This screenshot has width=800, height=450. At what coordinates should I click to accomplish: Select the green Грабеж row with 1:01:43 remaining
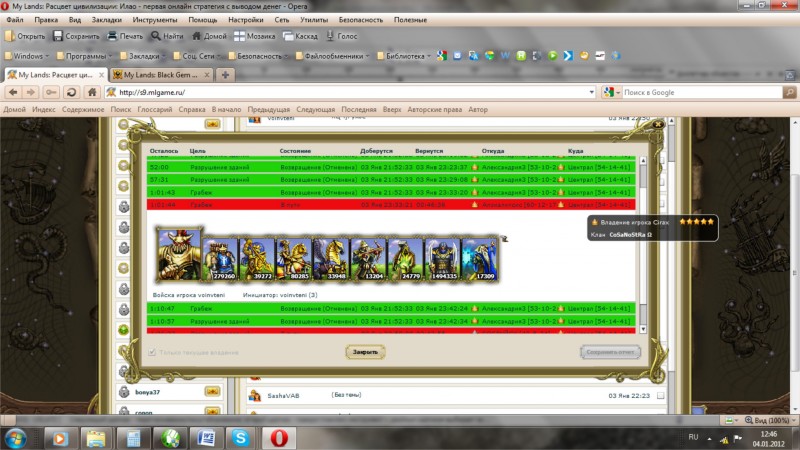tap(391, 192)
